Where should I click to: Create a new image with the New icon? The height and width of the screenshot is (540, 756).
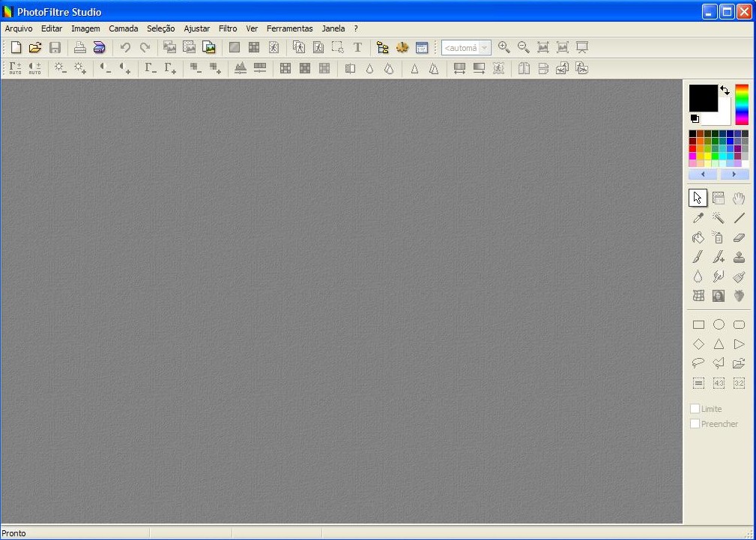16,47
